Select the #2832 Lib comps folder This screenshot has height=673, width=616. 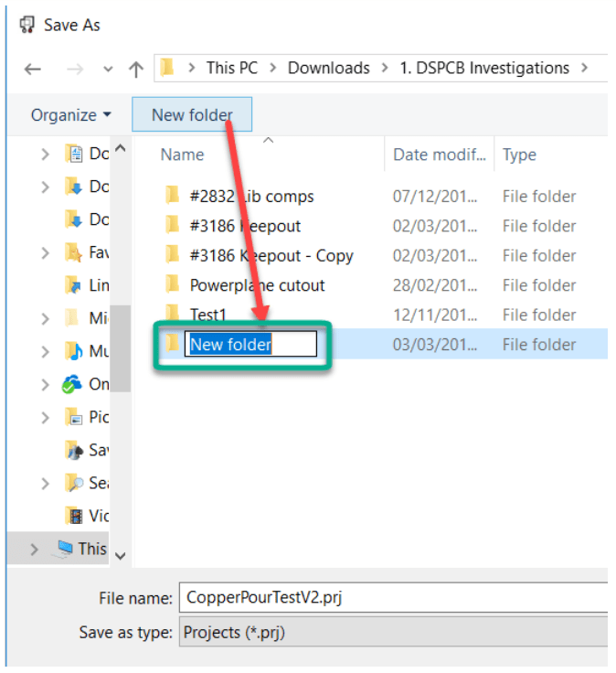point(252,197)
